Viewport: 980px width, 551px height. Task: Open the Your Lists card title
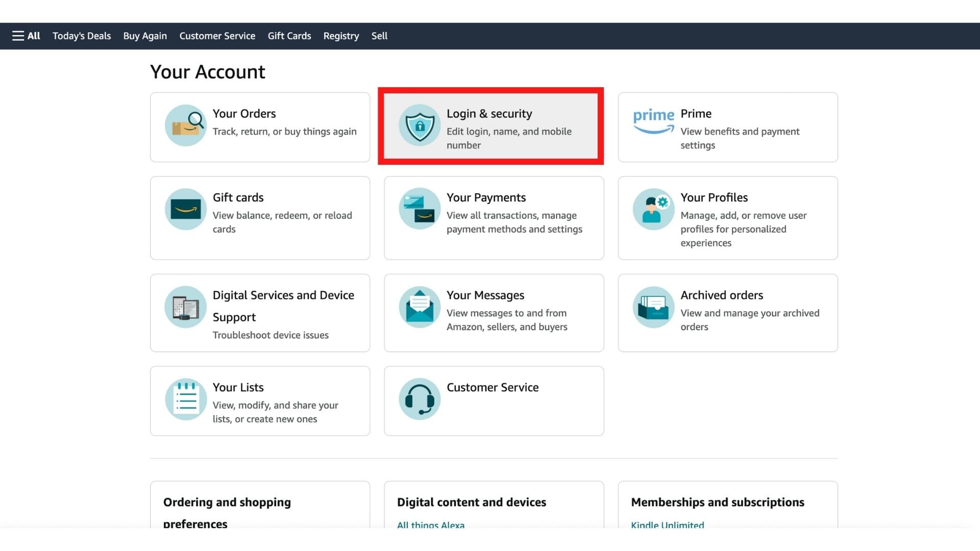pyautogui.click(x=238, y=387)
